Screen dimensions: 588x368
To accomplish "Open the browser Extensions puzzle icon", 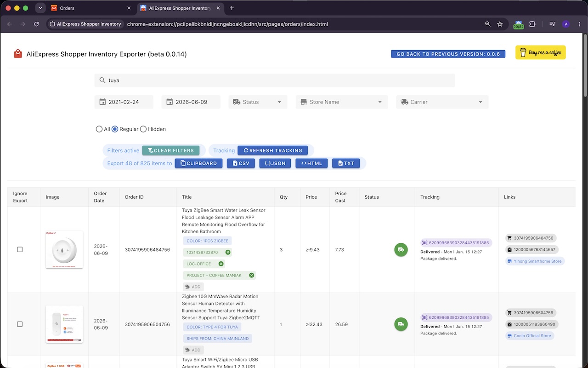I will pyautogui.click(x=532, y=24).
